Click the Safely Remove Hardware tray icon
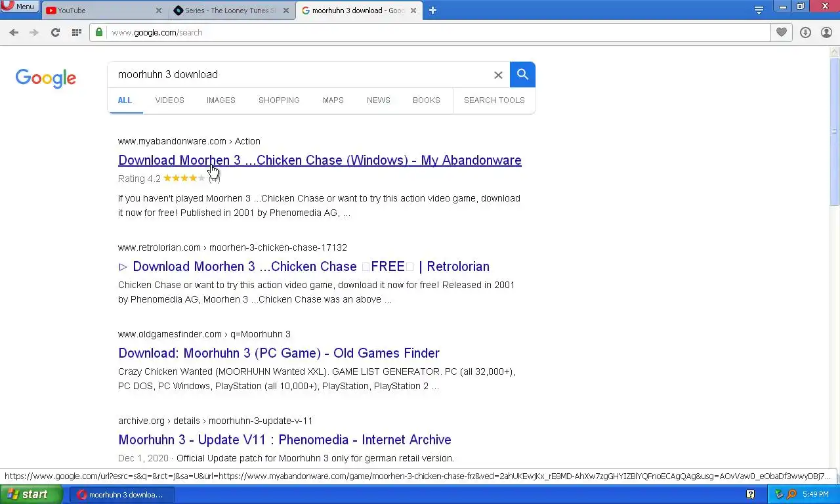 tap(779, 494)
